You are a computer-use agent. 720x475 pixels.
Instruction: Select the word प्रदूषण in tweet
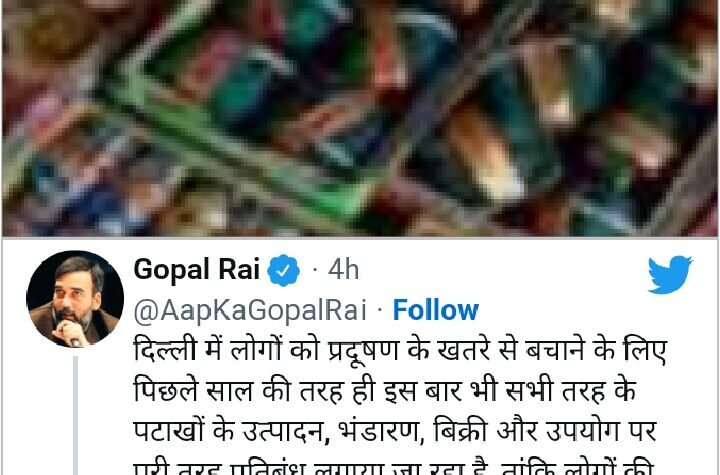click(x=364, y=352)
